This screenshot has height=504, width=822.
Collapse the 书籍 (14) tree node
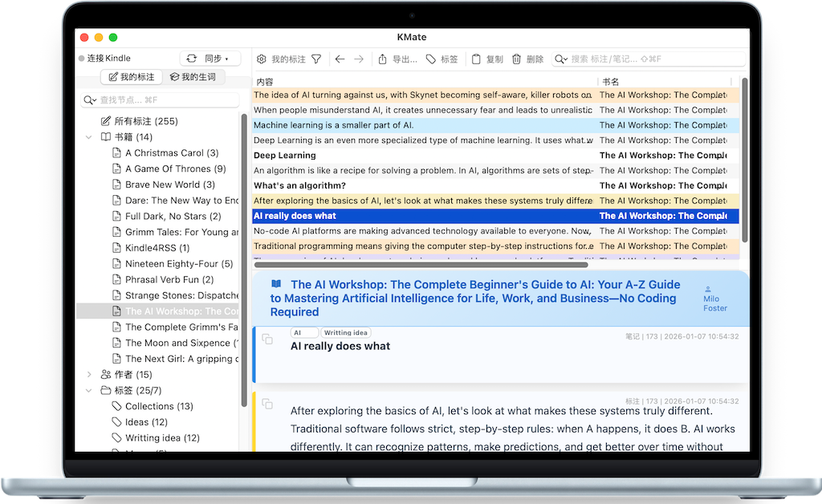point(89,137)
